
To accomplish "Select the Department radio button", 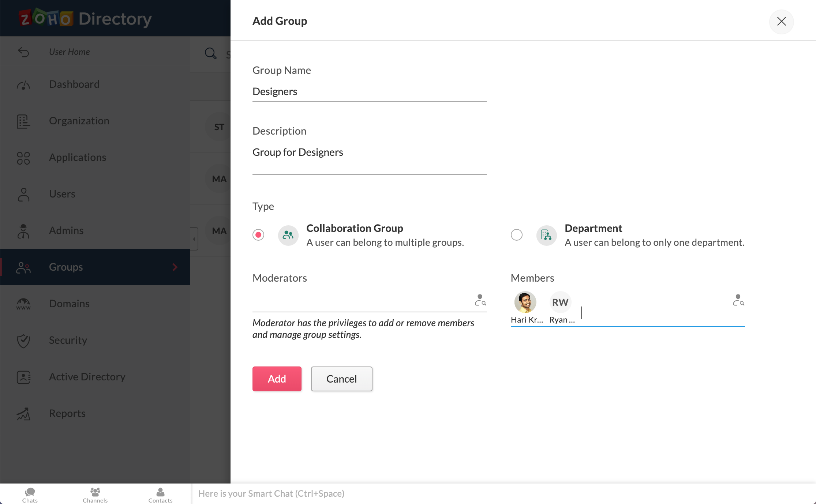I will [516, 235].
